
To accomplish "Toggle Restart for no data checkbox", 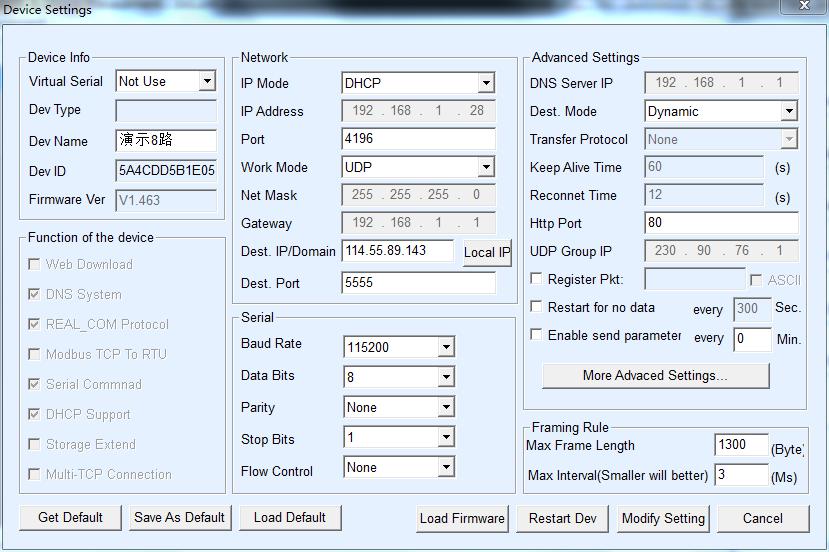I will click(537, 307).
